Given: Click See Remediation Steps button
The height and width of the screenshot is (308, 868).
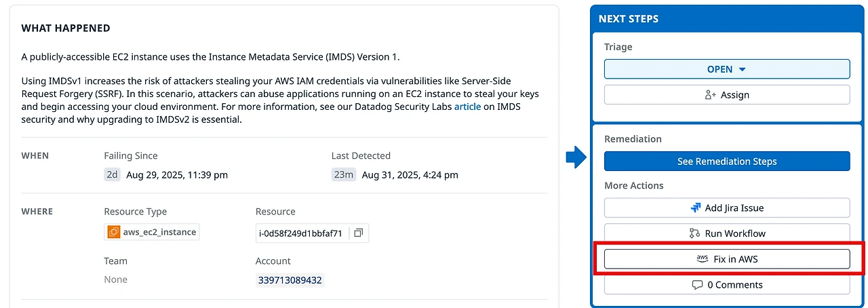Looking at the screenshot, I should (x=726, y=161).
